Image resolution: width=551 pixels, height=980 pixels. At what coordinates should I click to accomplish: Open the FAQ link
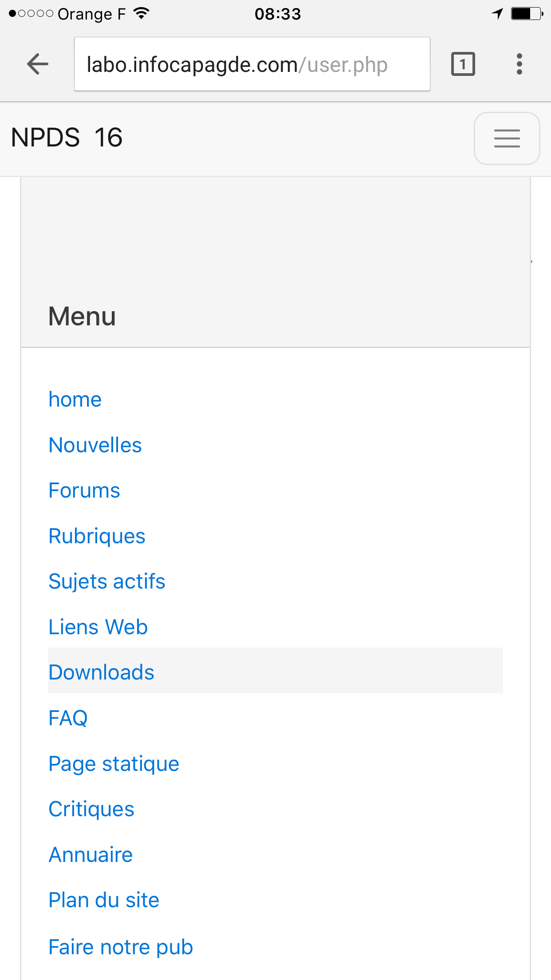click(x=68, y=718)
